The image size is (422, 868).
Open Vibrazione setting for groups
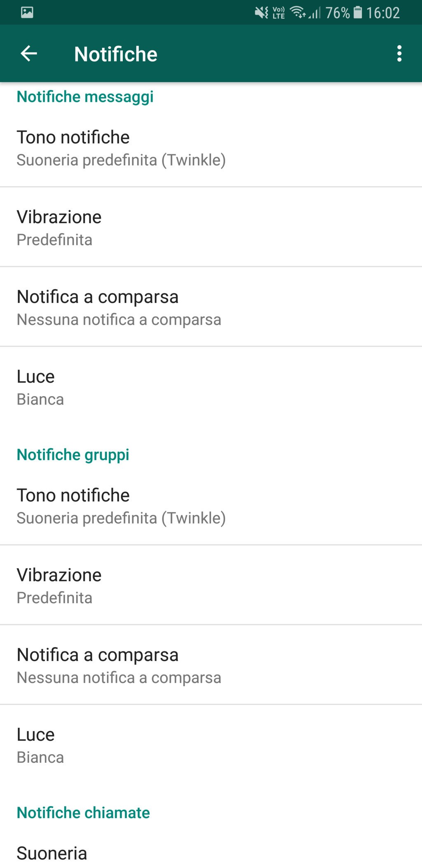[59, 586]
